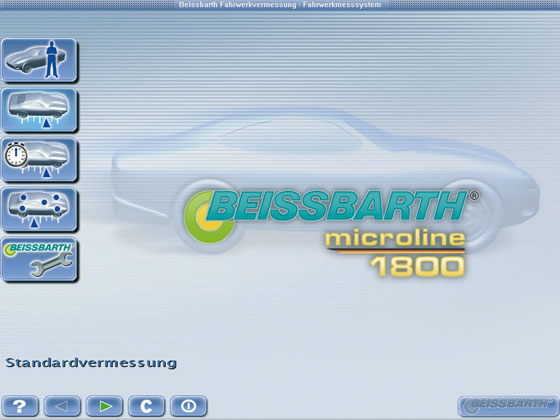Click the Beissbarth logo button in bottom bar

508,406
